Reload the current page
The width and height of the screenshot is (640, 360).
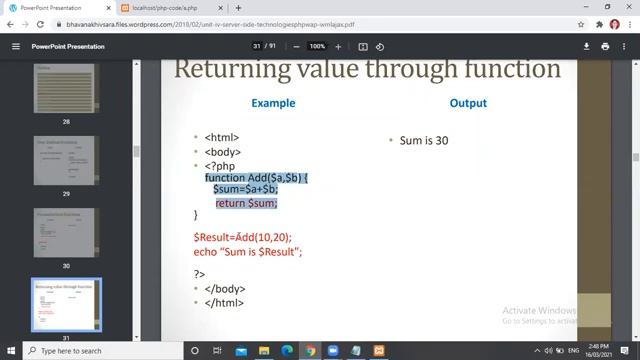[40, 24]
